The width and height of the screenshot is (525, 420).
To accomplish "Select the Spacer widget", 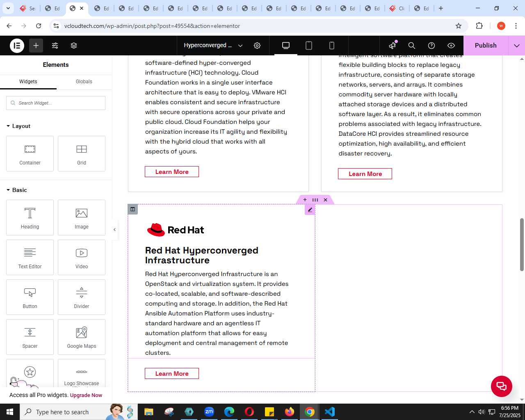I will click(30, 337).
